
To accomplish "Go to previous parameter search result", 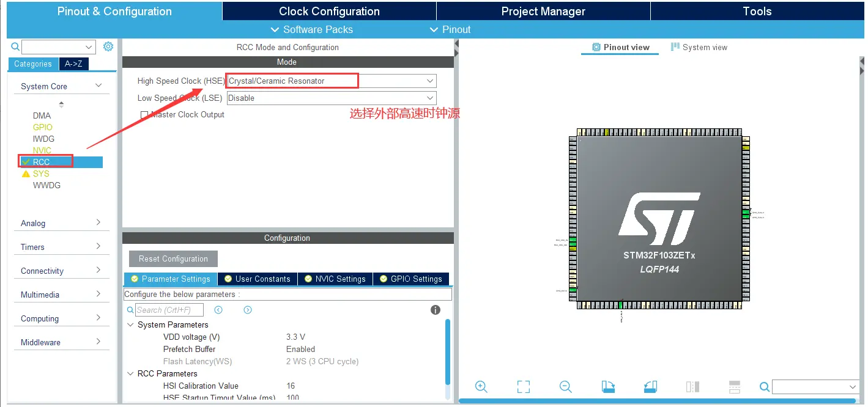I will point(218,310).
